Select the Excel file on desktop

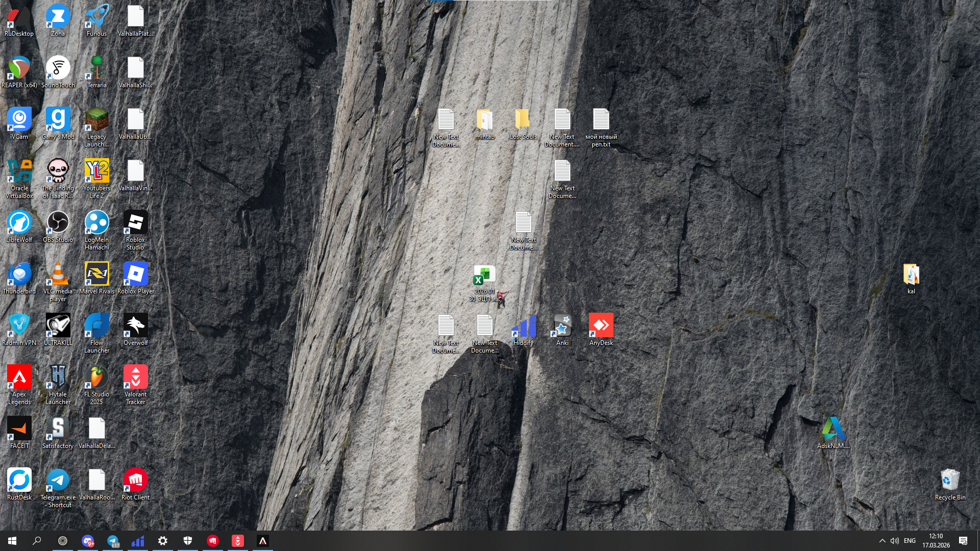[484, 276]
